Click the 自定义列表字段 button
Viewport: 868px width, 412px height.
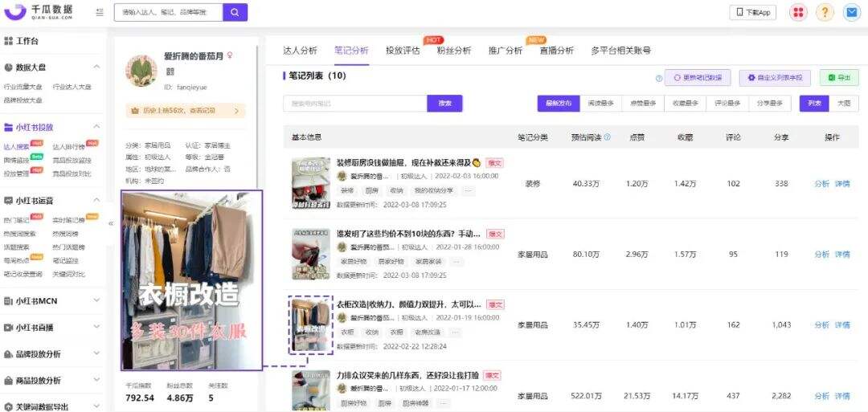[775, 78]
